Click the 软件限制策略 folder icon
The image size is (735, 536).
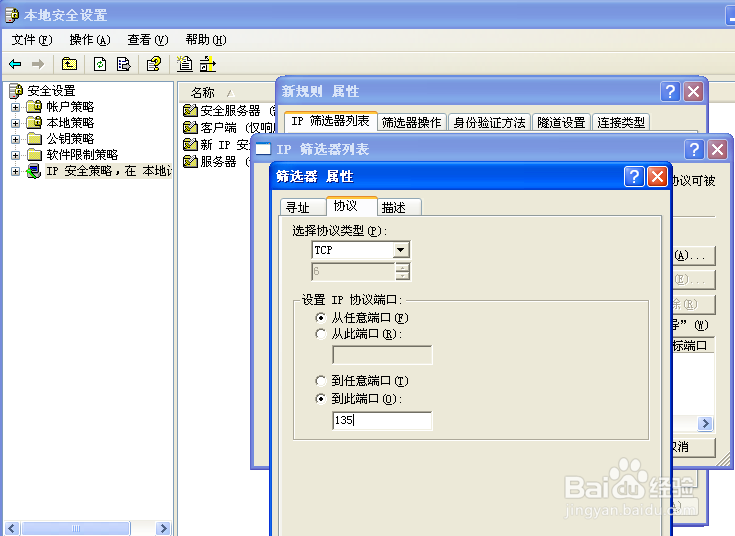pyautogui.click(x=34, y=155)
